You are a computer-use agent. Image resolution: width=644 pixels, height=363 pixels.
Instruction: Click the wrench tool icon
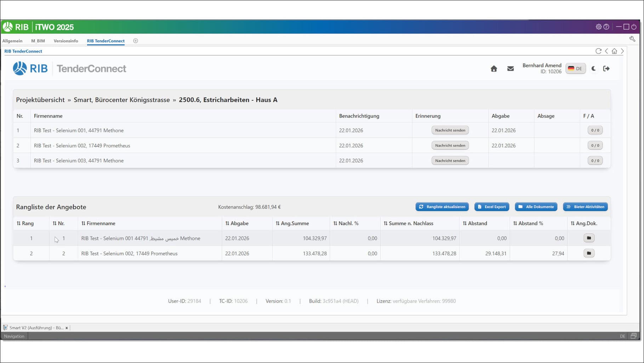[632, 39]
